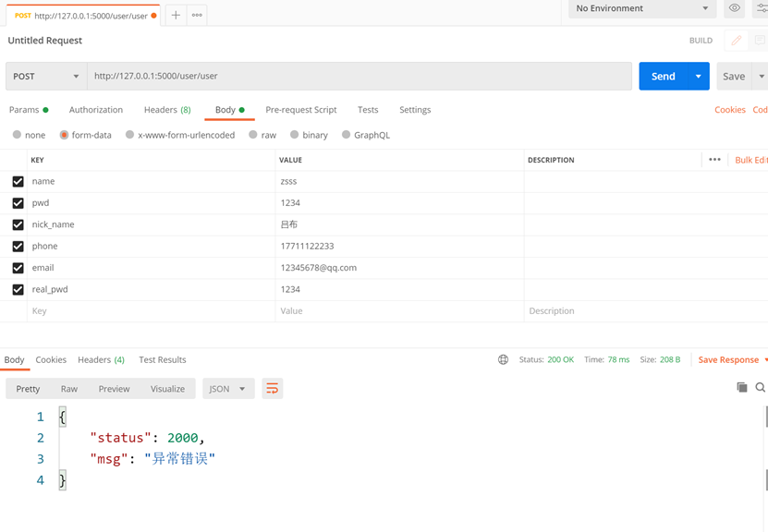The height and width of the screenshot is (532, 768).
Task: Open the comments icon beside pencil
Action: point(759,40)
